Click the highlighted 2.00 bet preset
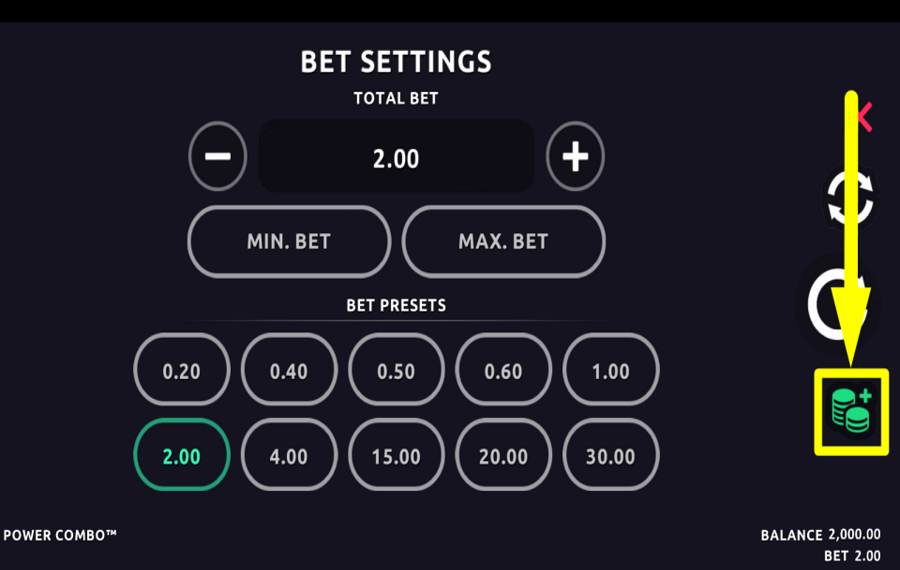Image resolution: width=900 pixels, height=570 pixels. (x=182, y=456)
